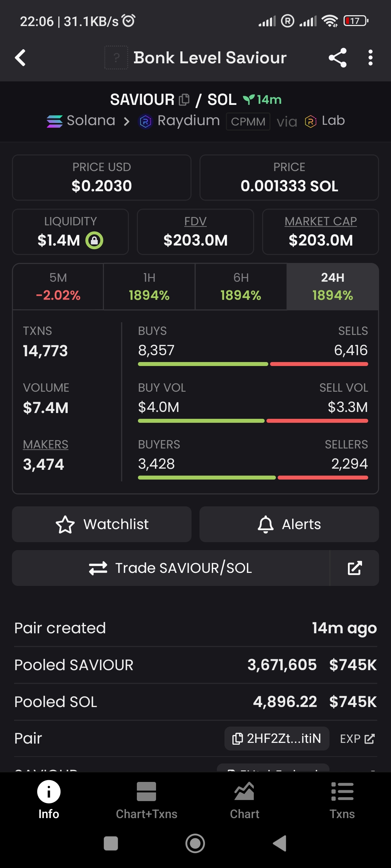Switch to the Chart+Txns bottom tab
This screenshot has height=868, width=391.
coord(147,800)
